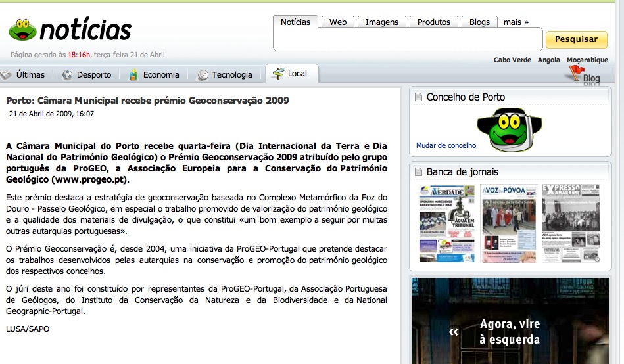Click the SAPO frog logo
624x364 pixels.
click(x=22, y=30)
